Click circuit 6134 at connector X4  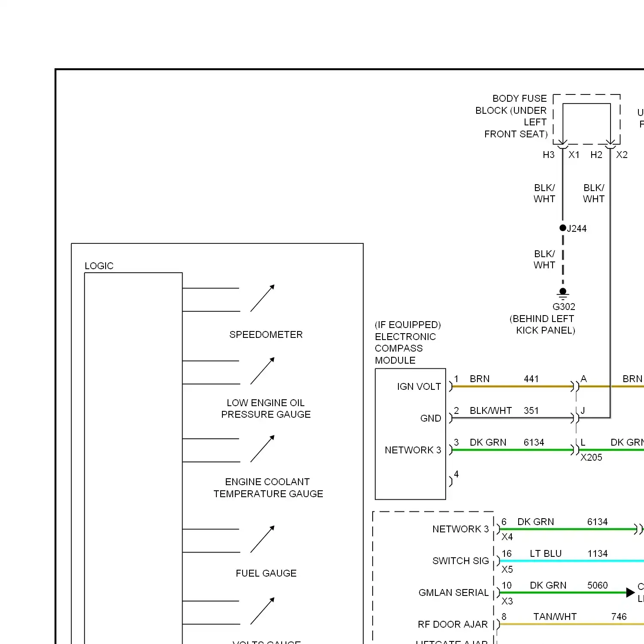(x=597, y=522)
